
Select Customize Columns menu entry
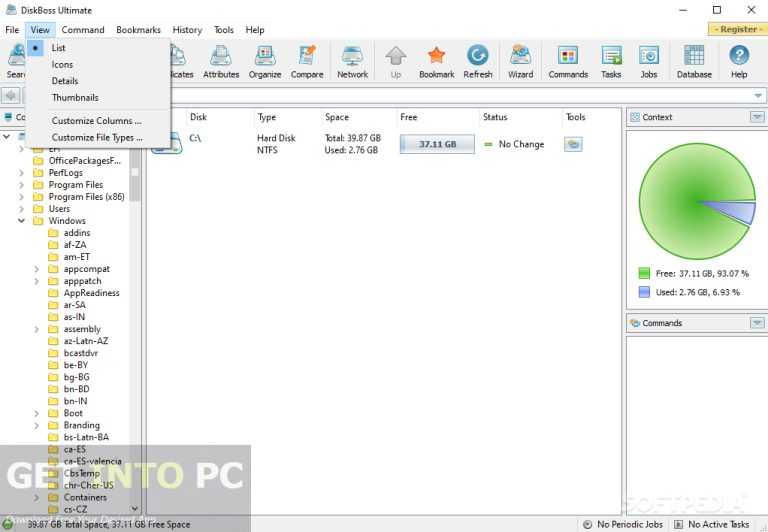click(96, 121)
